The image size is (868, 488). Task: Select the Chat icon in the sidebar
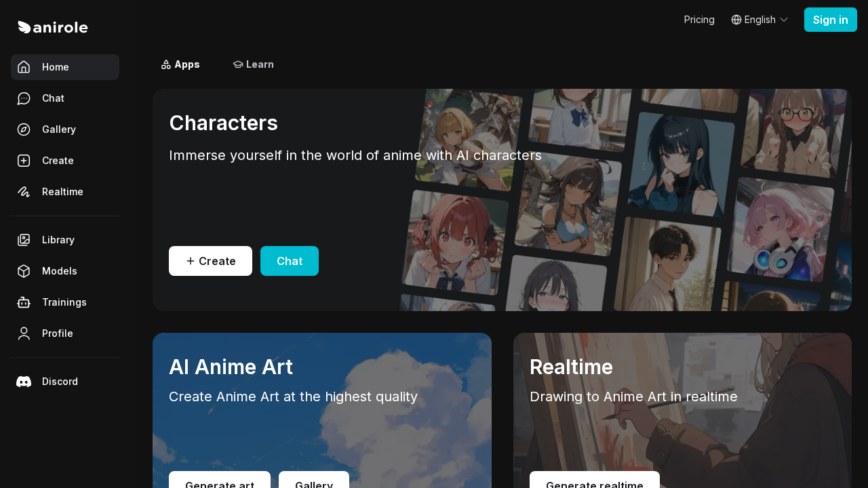(x=23, y=98)
